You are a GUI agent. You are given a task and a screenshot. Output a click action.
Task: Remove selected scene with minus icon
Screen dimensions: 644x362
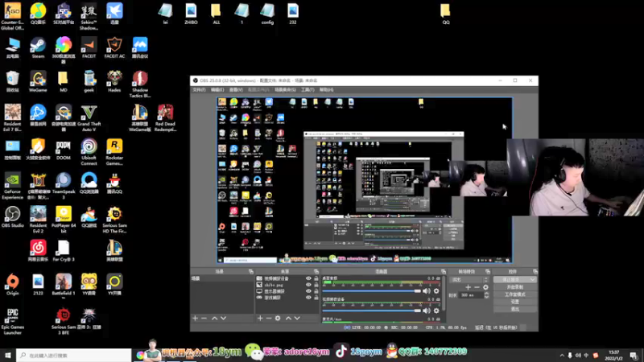point(204,318)
